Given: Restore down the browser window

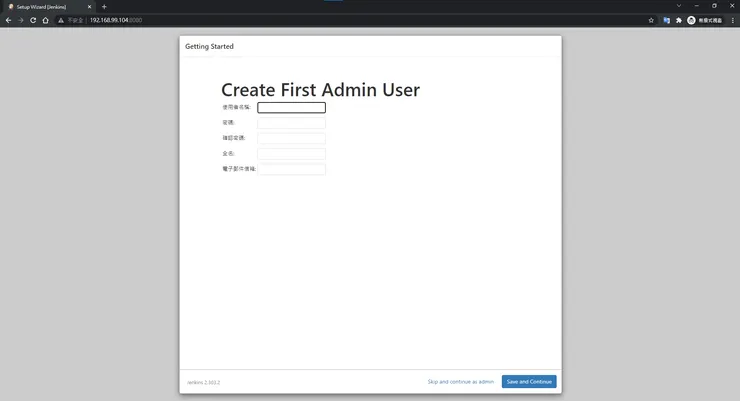Looking at the screenshot, I should click(x=715, y=6).
